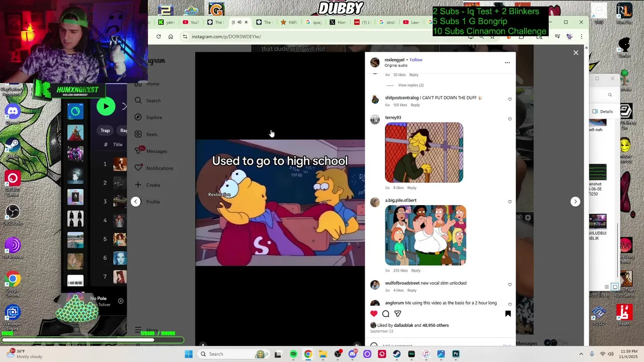Image resolution: width=644 pixels, height=362 pixels.
Task: Like terrey93's comment heart
Action: click(x=510, y=119)
